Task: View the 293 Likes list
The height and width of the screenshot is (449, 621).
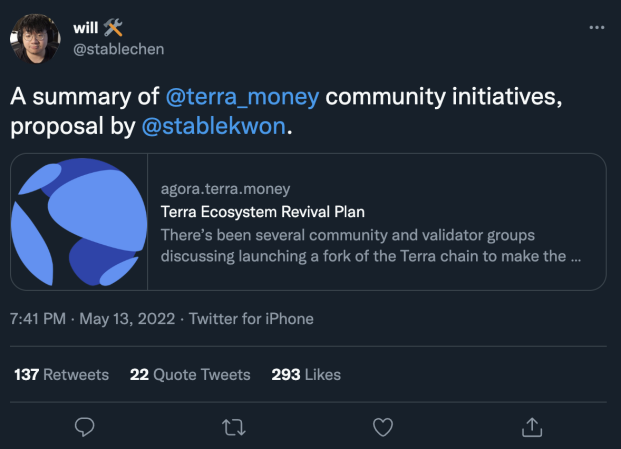Action: [x=306, y=375]
